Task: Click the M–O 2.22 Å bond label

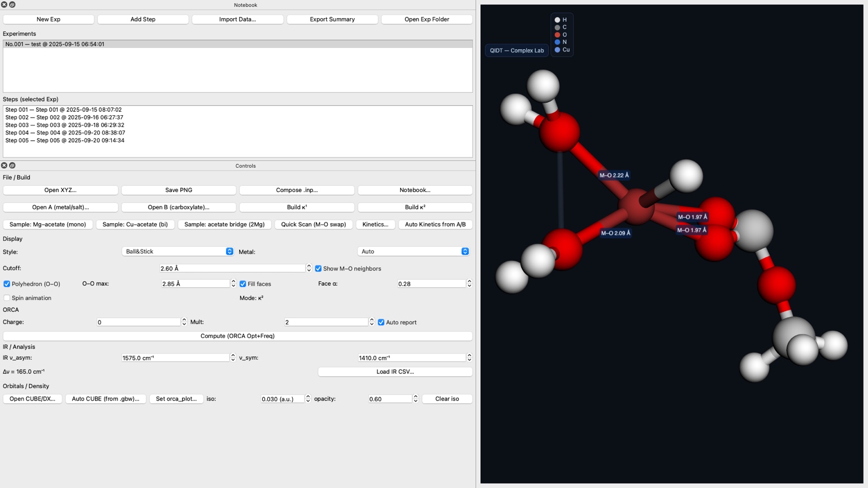Action: (x=614, y=175)
